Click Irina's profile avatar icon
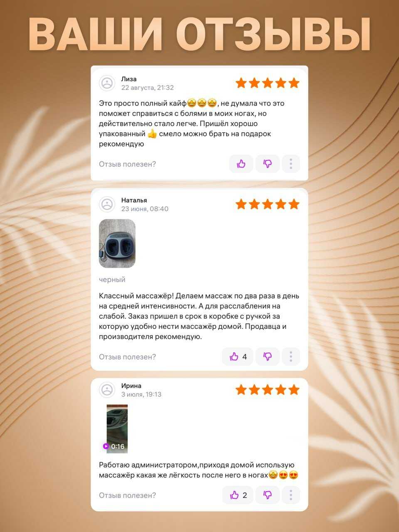Viewport: 399px width, 532px height. tap(107, 390)
